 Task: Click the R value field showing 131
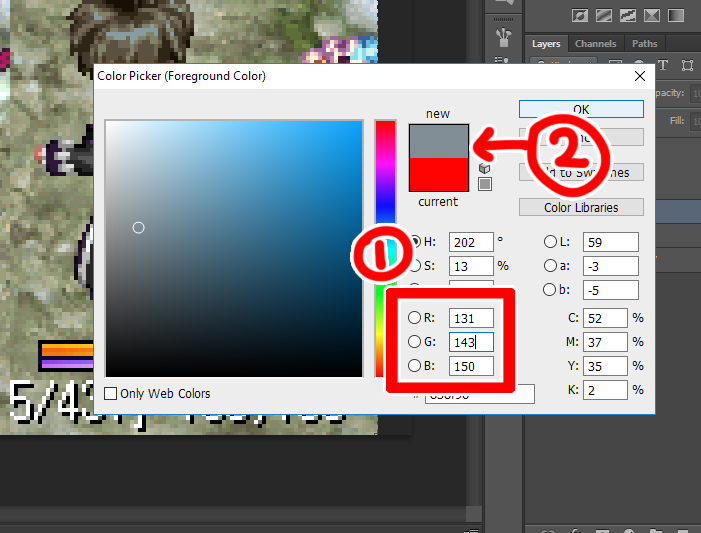[471, 318]
